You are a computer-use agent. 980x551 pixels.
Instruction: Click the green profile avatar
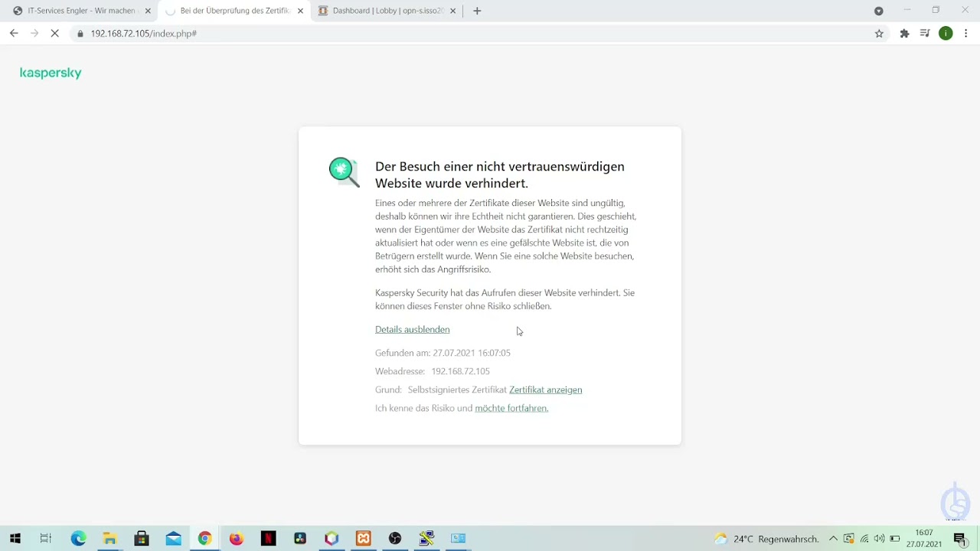coord(946,34)
